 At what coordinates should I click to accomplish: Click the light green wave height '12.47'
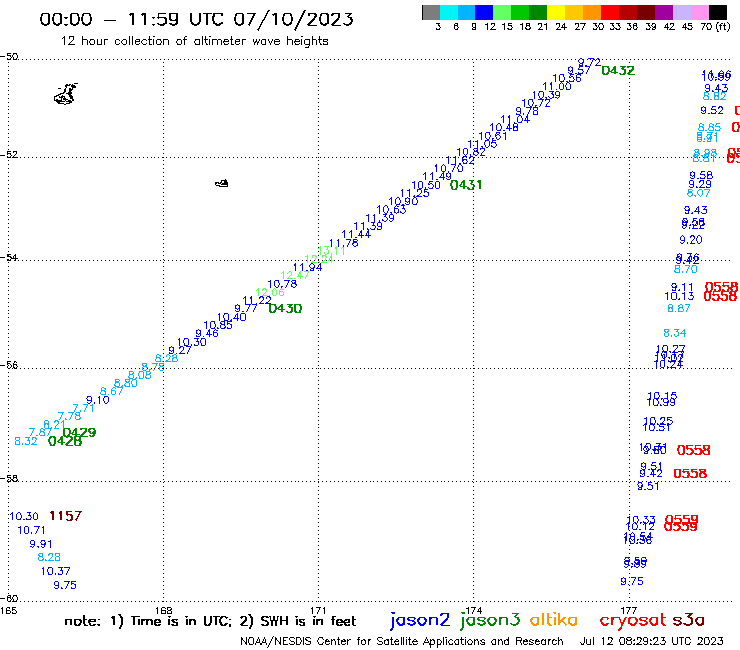[295, 275]
